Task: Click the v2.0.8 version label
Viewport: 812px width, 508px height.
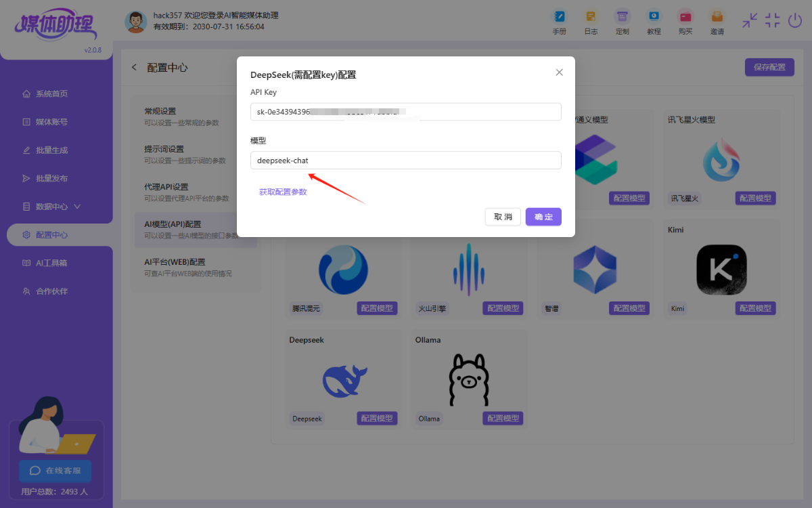Action: [x=93, y=50]
